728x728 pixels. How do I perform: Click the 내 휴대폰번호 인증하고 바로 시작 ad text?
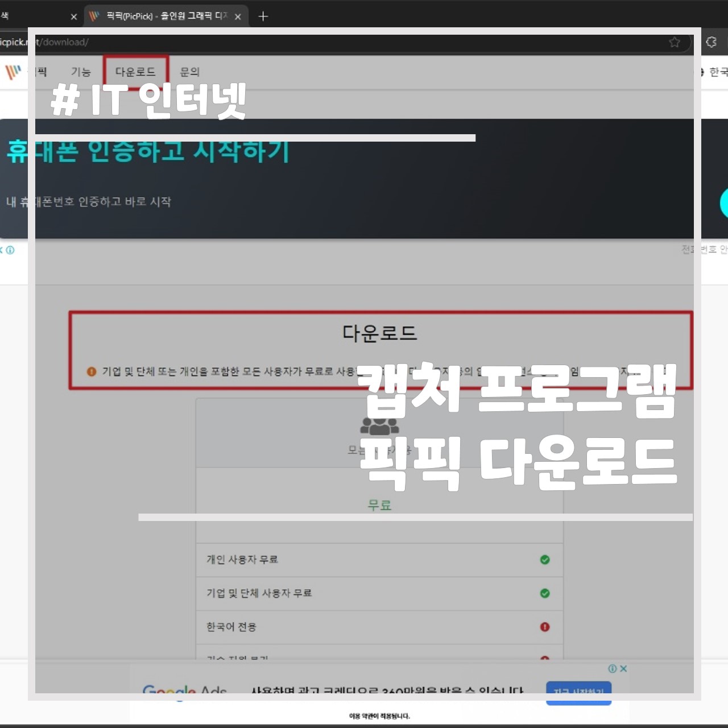pos(88,202)
